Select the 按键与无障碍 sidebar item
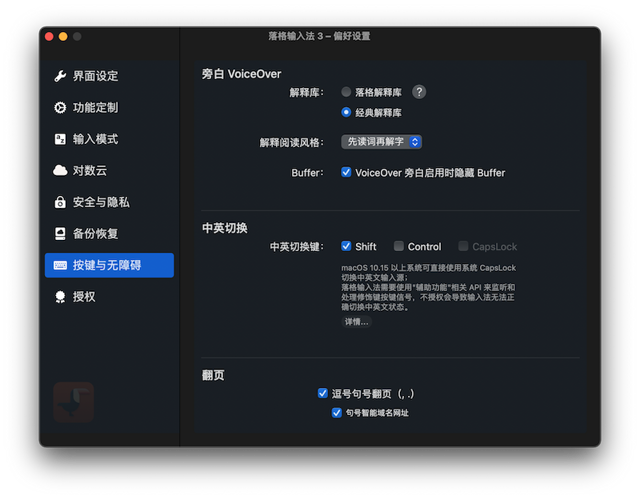Image resolution: width=640 pixels, height=499 pixels. 109,265
